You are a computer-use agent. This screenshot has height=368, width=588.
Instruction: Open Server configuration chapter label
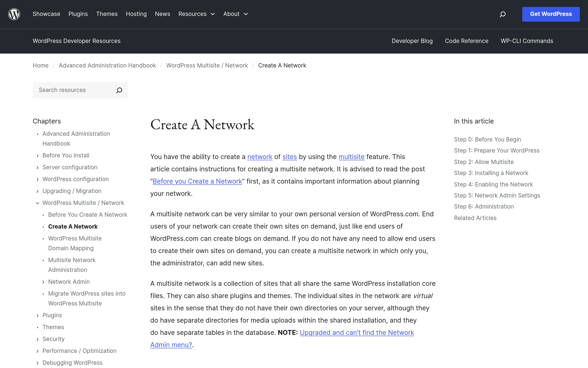click(70, 167)
